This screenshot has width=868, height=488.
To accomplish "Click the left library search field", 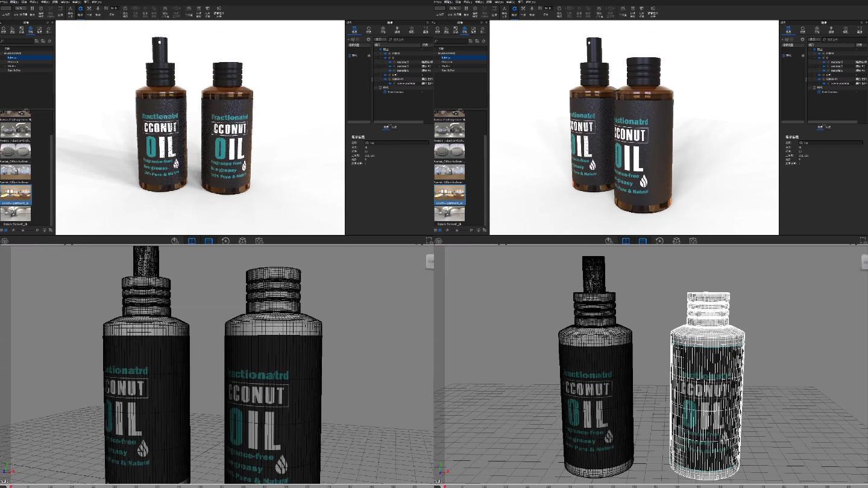I will pos(17,41).
